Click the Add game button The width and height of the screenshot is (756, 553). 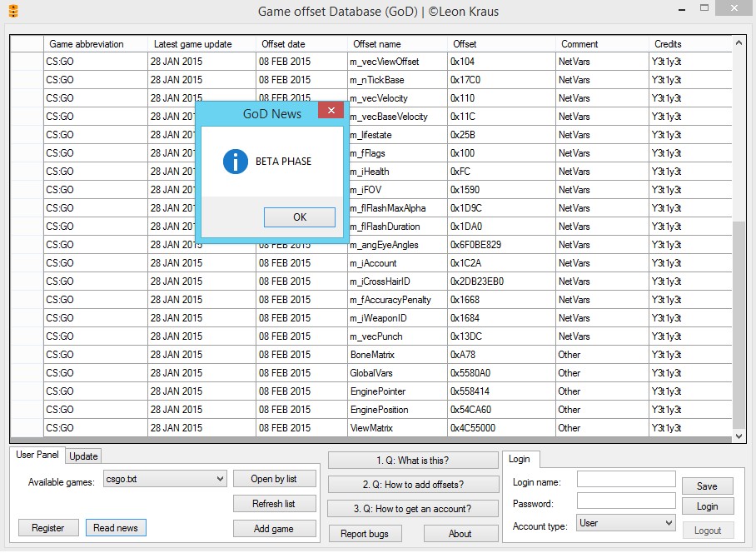[274, 528]
